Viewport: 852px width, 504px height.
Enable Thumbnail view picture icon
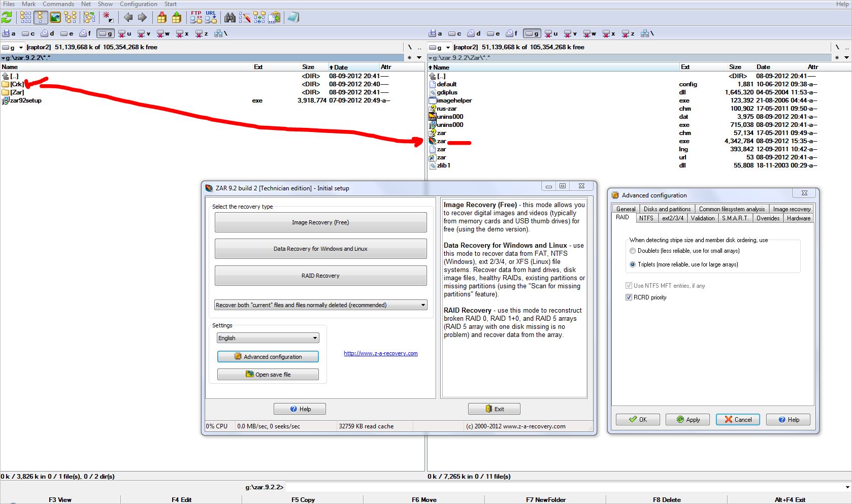(55, 18)
